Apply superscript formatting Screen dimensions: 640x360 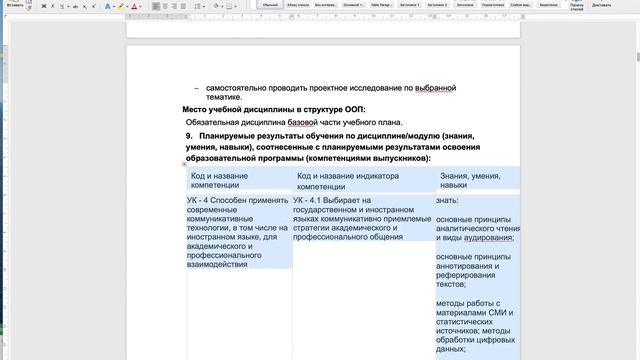(x=94, y=6)
